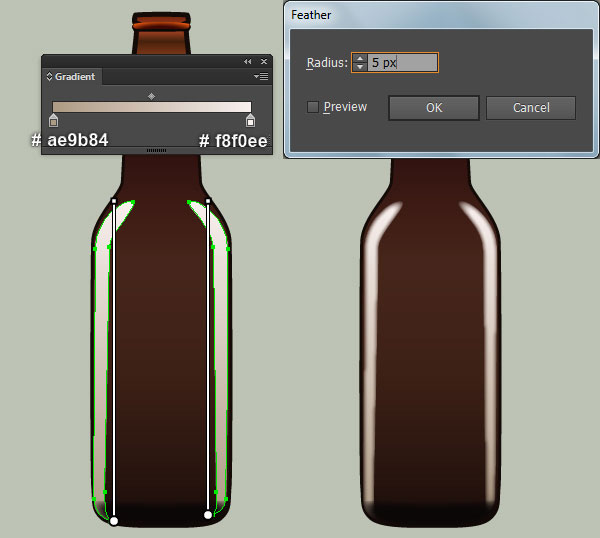600x538 pixels.
Task: Click the Feather dialog title bar
Action: click(x=441, y=15)
